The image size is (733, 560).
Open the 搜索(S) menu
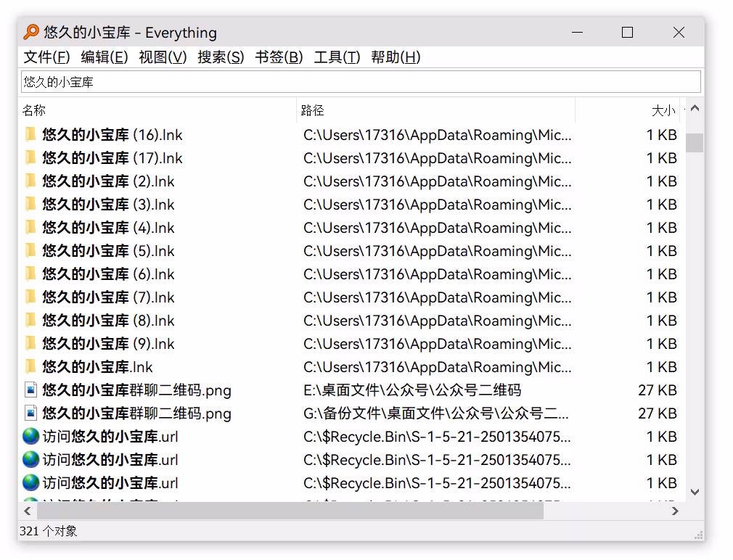tap(221, 57)
